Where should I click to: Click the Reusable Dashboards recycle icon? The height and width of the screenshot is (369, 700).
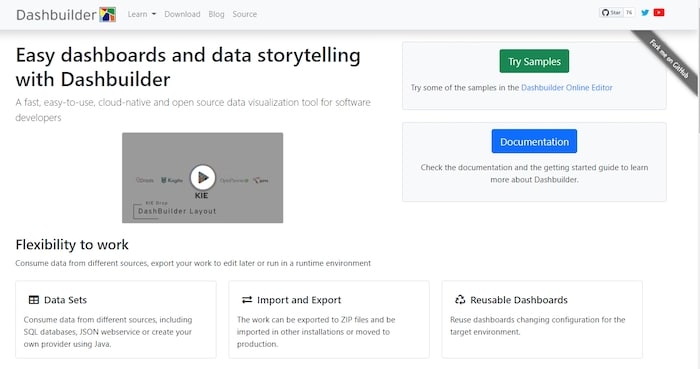pos(460,299)
